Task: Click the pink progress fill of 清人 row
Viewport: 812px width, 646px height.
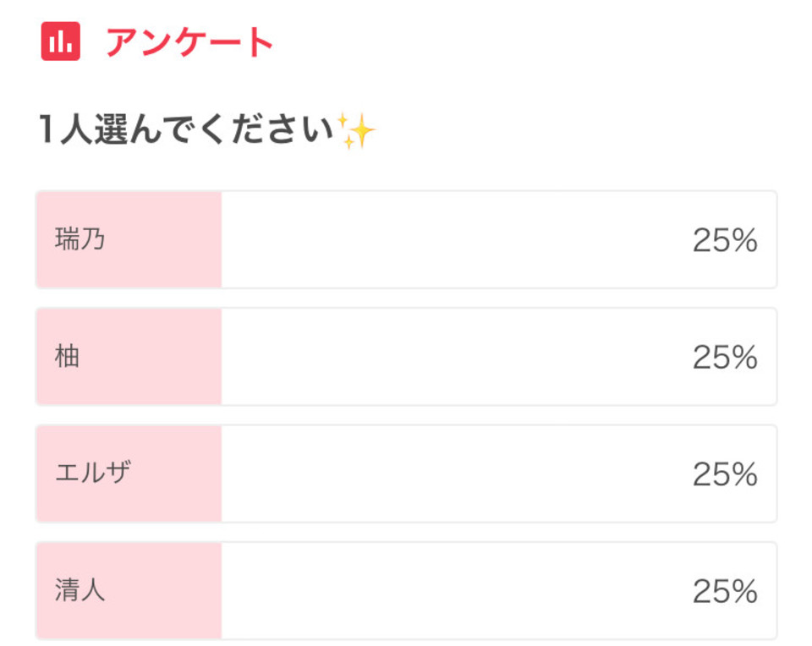Action: click(x=129, y=590)
